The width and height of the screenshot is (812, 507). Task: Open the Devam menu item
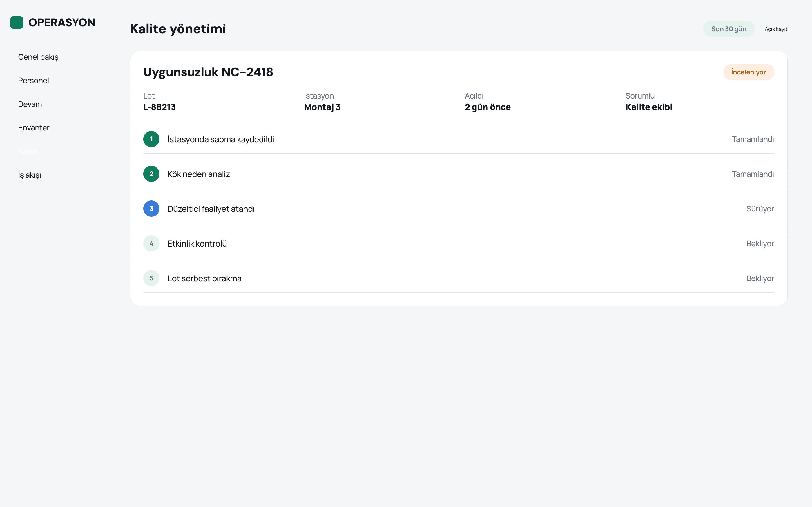30,104
